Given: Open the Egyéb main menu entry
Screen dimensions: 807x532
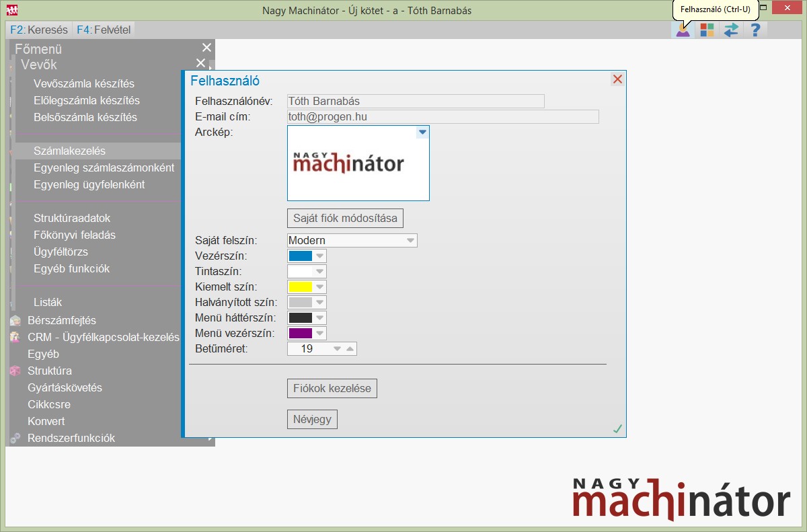Looking at the screenshot, I should point(44,354).
